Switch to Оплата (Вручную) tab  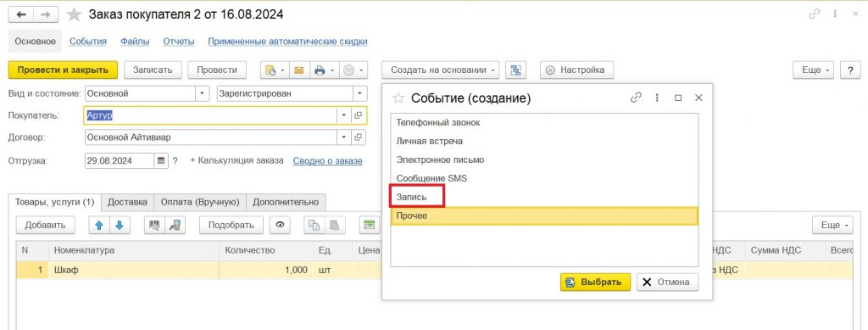(x=200, y=203)
